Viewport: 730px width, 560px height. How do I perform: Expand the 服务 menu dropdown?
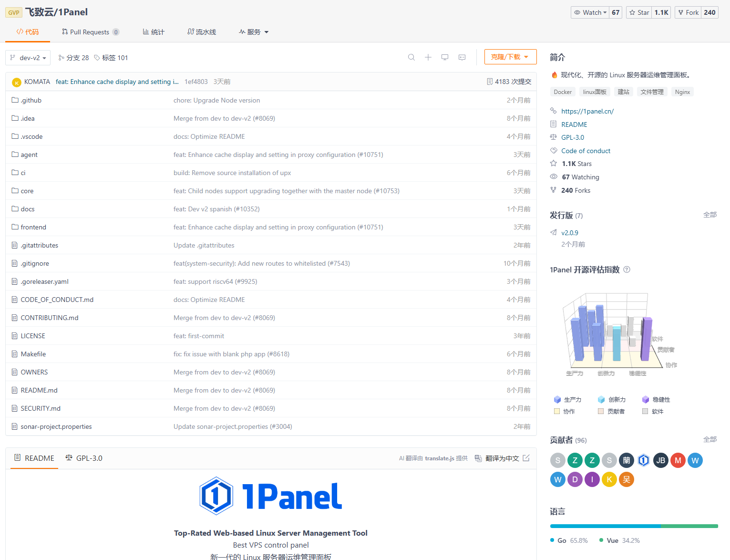click(254, 32)
